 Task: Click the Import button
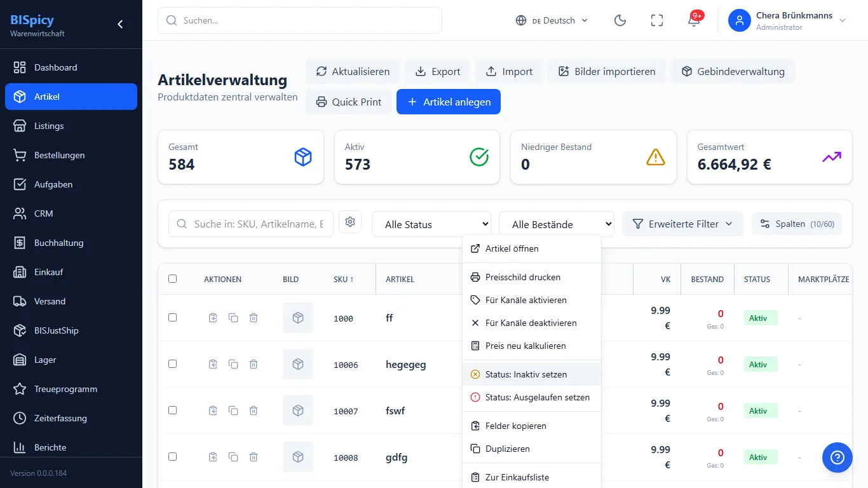tap(509, 71)
